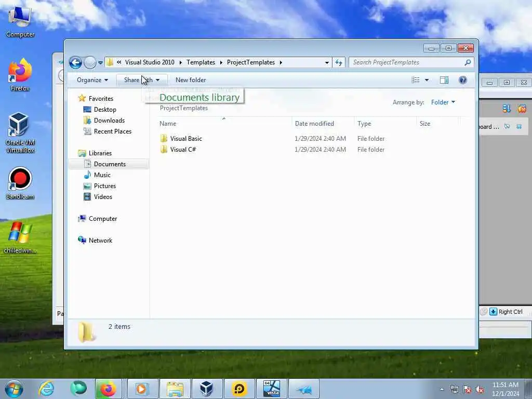Open the yellow circular taskbar app
Screen dimensions: 532x399
point(239,389)
